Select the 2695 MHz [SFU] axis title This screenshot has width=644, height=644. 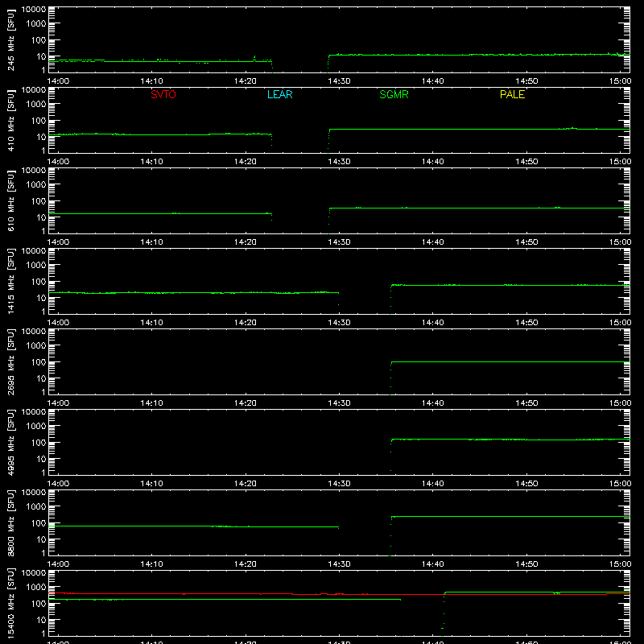click(x=11, y=361)
